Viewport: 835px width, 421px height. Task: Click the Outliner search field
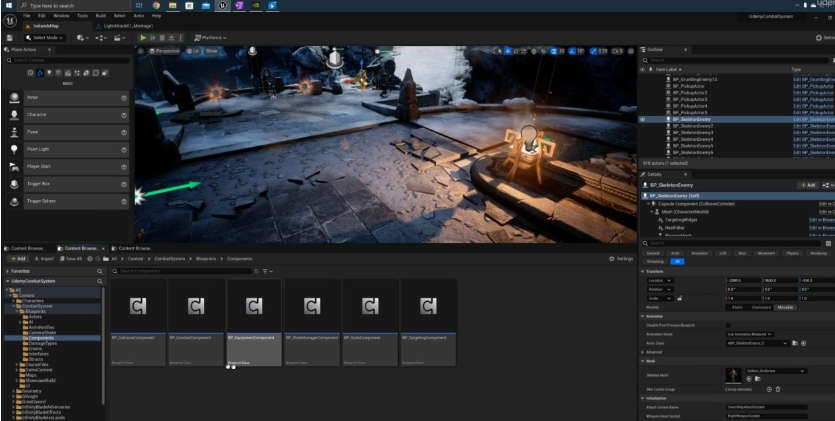[x=740, y=60]
